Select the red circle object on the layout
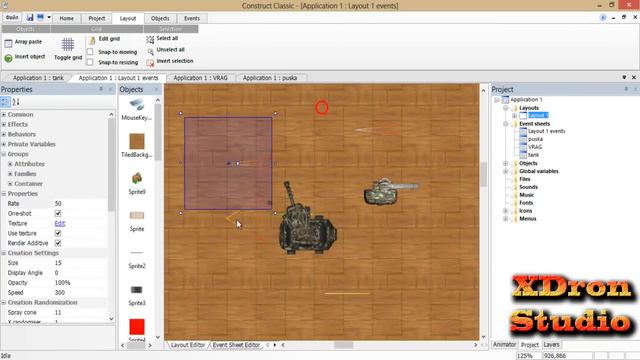Image resolution: width=640 pixels, height=360 pixels. 322,108
